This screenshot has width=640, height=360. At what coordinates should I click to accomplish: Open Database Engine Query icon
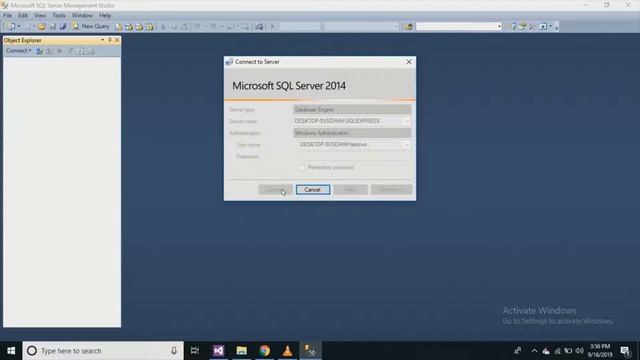pyautogui.click(x=118, y=27)
